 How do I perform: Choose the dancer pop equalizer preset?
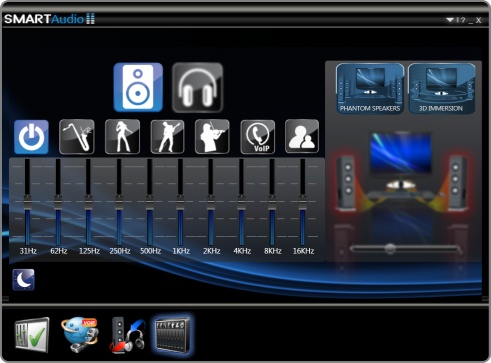coord(122,137)
